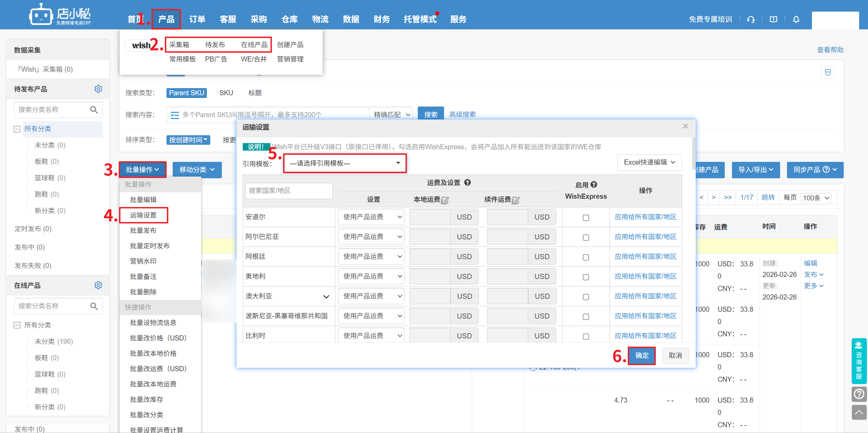The height and width of the screenshot is (433, 868).
Task: Select 批量发布 from batch menu
Action: pos(143,231)
